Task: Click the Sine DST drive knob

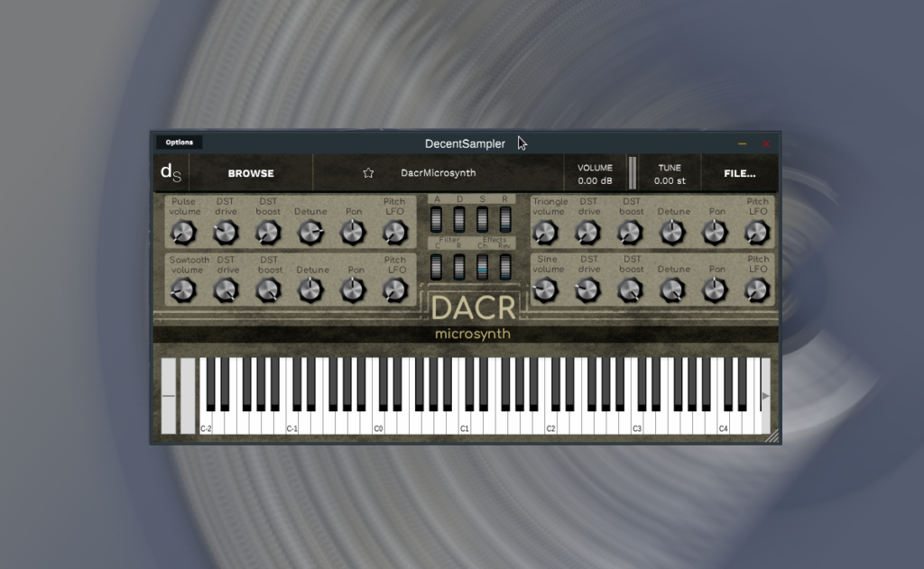Action: coord(588,290)
